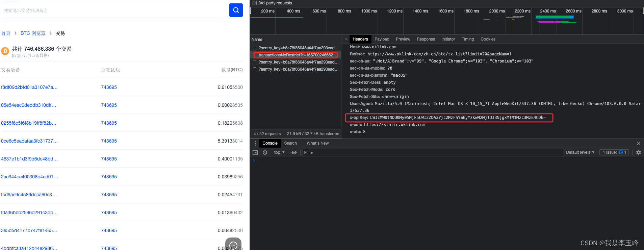This screenshot has height=250, width=644.
Task: Select the first sentry_key network request
Action: 295,48
